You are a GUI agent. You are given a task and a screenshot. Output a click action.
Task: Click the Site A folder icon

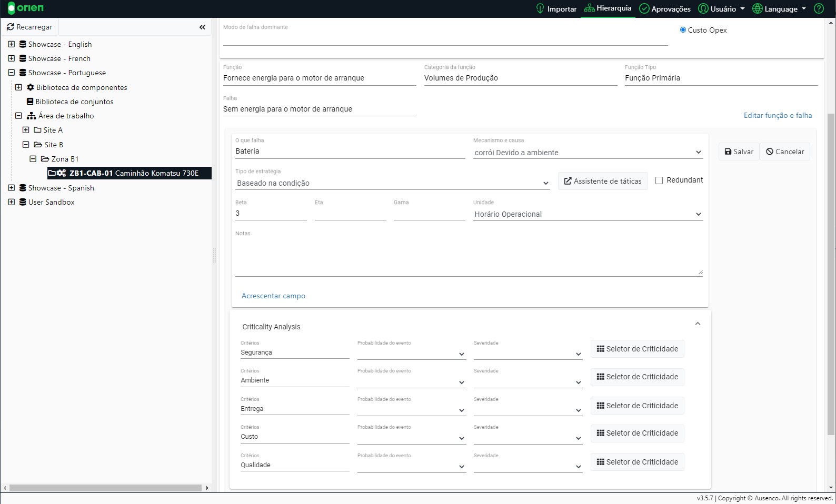pos(37,130)
